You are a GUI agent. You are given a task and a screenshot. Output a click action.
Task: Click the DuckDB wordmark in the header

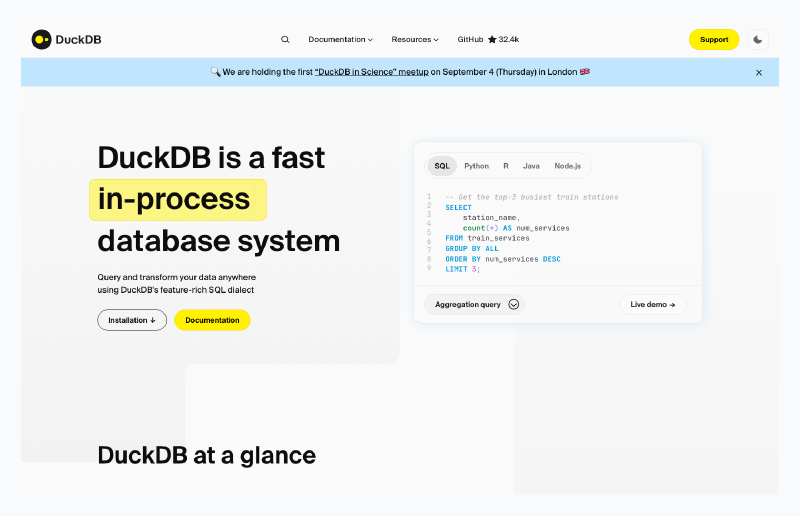pyautogui.click(x=78, y=40)
